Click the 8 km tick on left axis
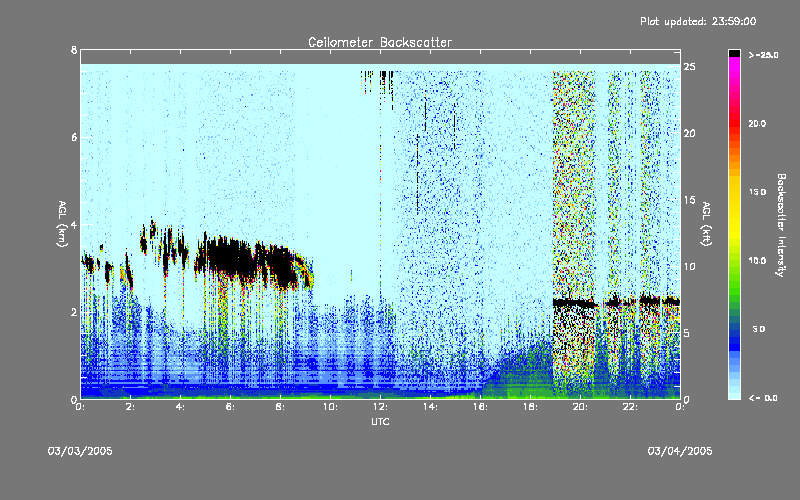This screenshot has width=800, height=500. [x=74, y=50]
